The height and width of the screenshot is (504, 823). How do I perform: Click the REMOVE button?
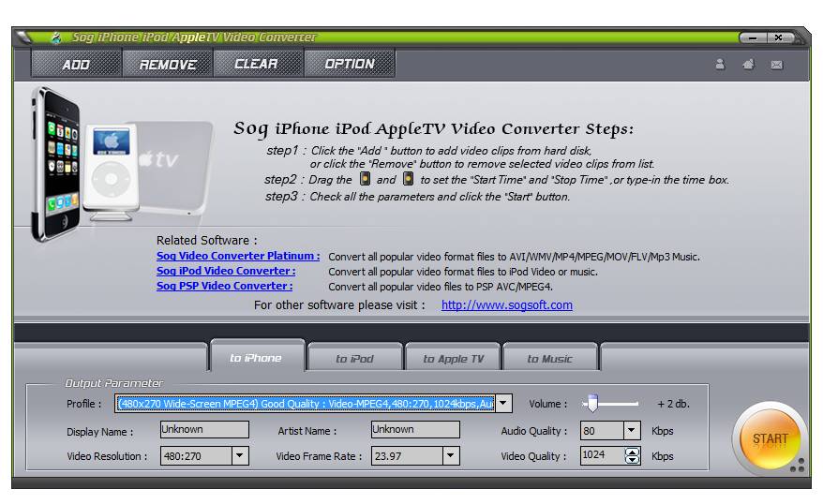pyautogui.click(x=168, y=64)
